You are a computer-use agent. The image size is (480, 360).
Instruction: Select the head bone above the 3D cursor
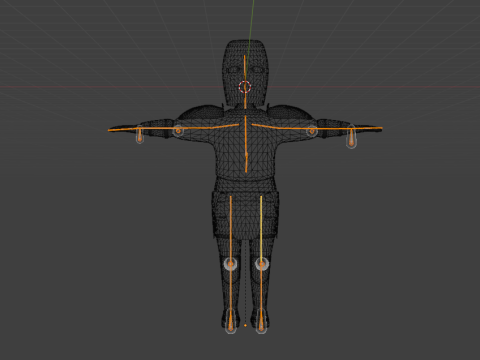(245, 68)
